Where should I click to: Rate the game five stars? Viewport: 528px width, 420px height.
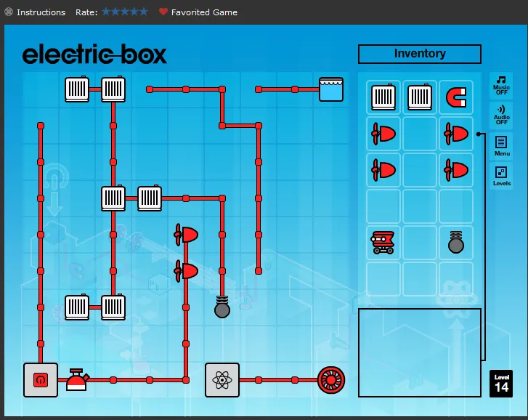[144, 12]
